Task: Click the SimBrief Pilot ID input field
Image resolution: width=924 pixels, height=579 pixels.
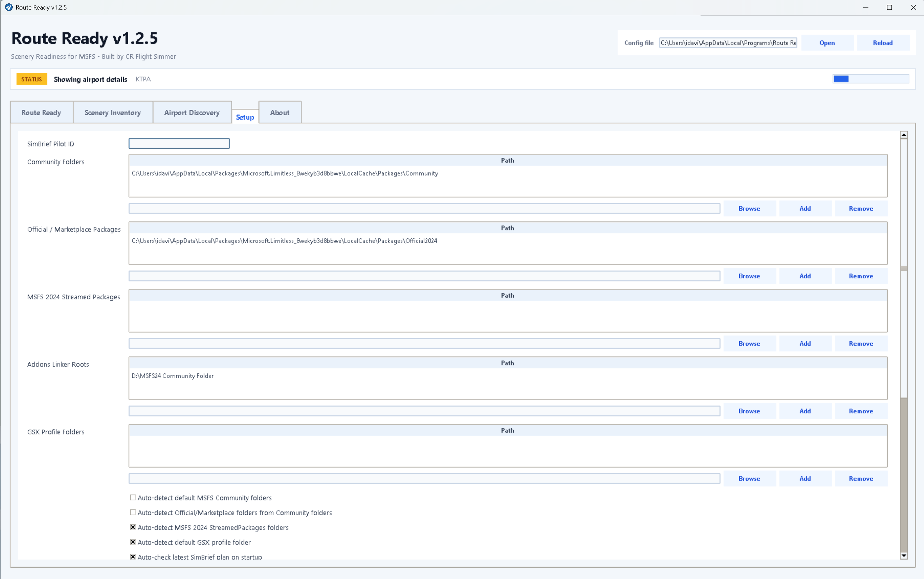Action: (179, 144)
